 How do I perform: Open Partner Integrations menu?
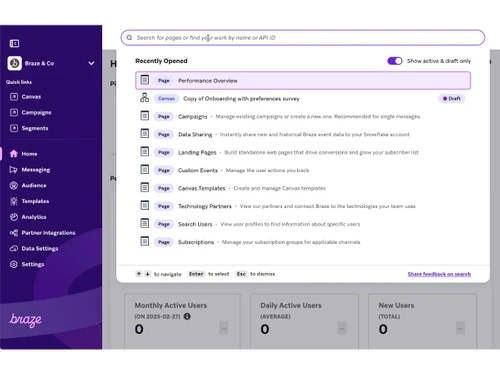pos(48,233)
